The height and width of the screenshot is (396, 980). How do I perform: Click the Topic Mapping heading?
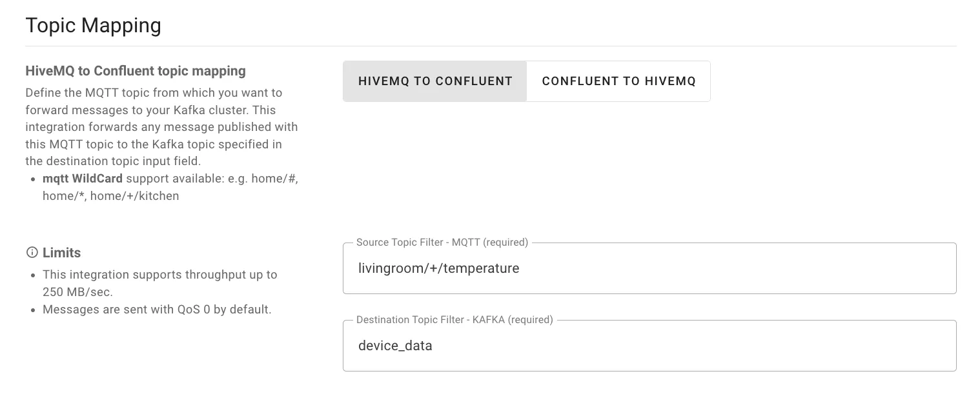click(x=93, y=26)
